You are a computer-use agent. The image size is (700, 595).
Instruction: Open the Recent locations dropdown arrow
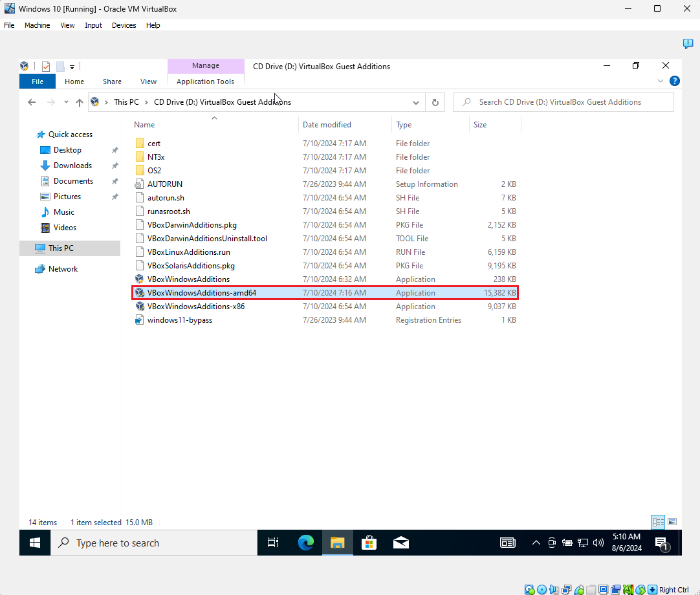pyautogui.click(x=66, y=102)
